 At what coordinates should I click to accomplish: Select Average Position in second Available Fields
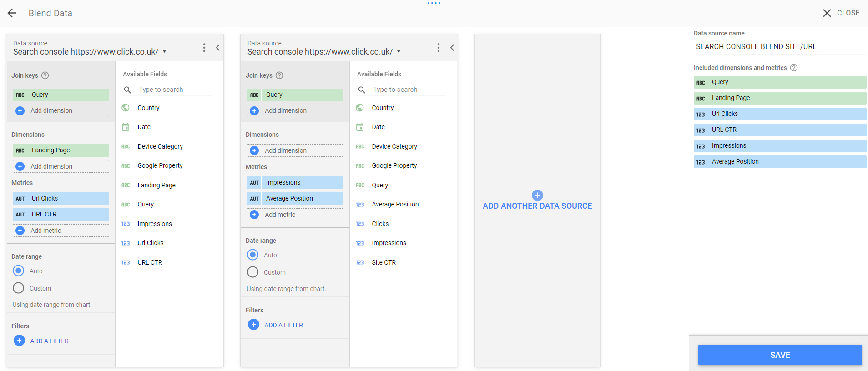point(395,205)
